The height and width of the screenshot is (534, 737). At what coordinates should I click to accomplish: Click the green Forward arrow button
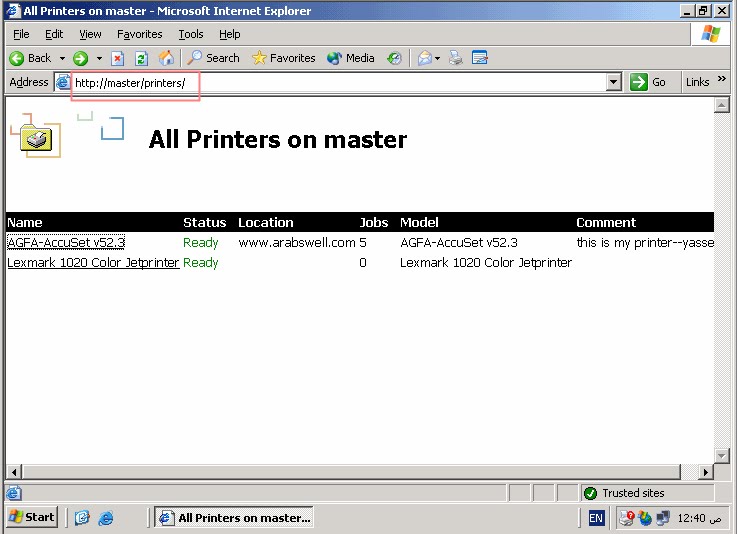pyautogui.click(x=80, y=58)
